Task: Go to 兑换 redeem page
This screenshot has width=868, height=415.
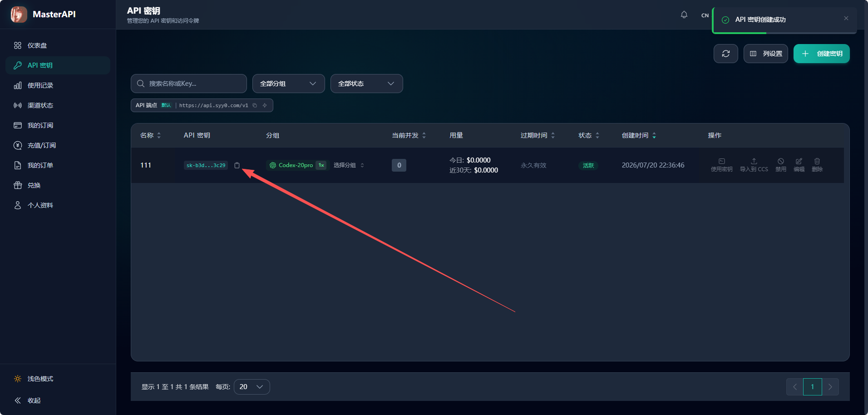Action: point(58,185)
